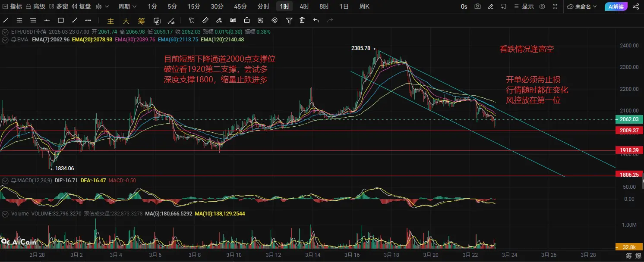
Task: Expand the 周期 period dropdown
Action: [128, 6]
